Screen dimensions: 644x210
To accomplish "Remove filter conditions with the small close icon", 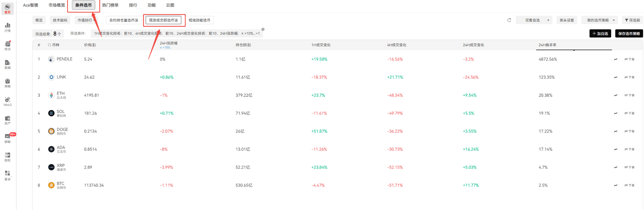I will pyautogui.click(x=263, y=29).
